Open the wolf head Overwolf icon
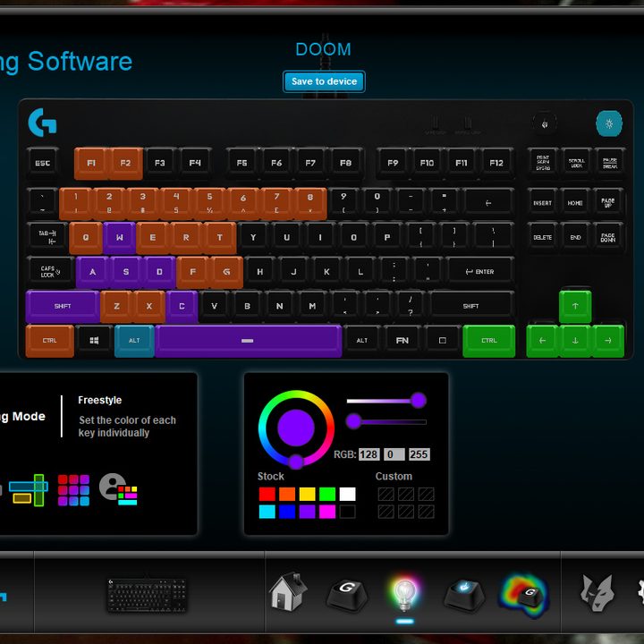Screen dimensions: 644x644 click(x=597, y=594)
